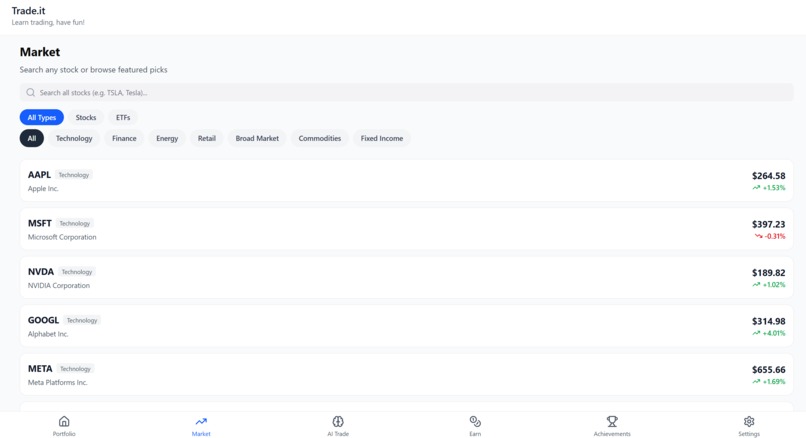
Task: Click the search magnifier icon
Action: [30, 93]
